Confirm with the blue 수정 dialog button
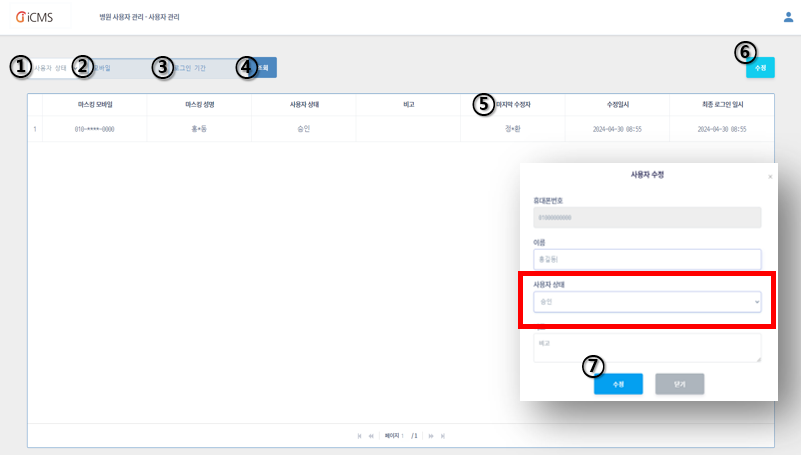 tap(618, 384)
